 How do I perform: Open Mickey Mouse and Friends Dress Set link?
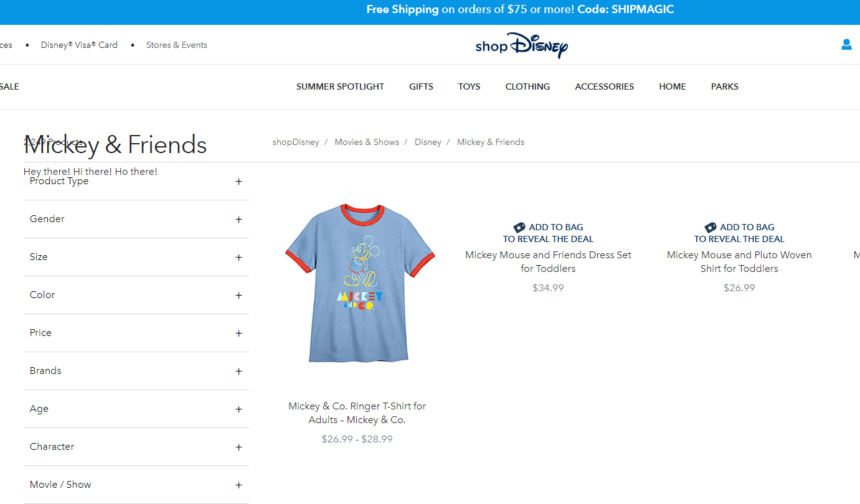[548, 261]
